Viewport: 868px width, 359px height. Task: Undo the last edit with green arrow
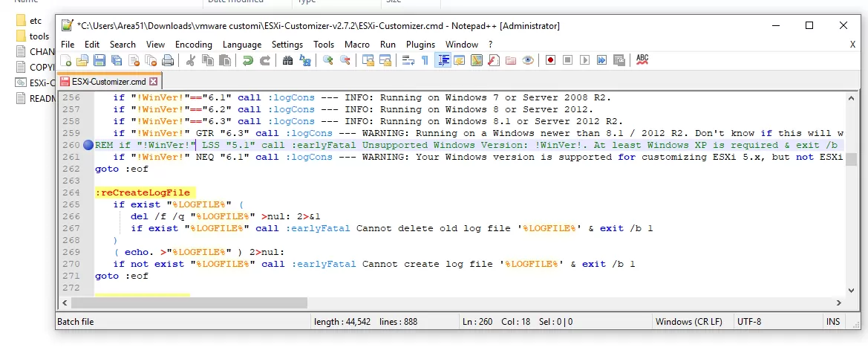(247, 60)
